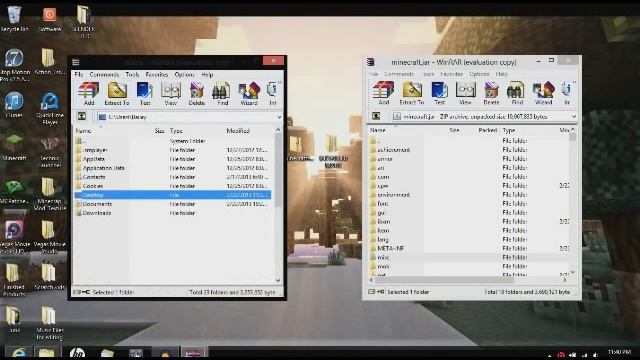640x360 pixels.
Task: Open Commands menu in minecraft.jar window
Action: tap(399, 74)
